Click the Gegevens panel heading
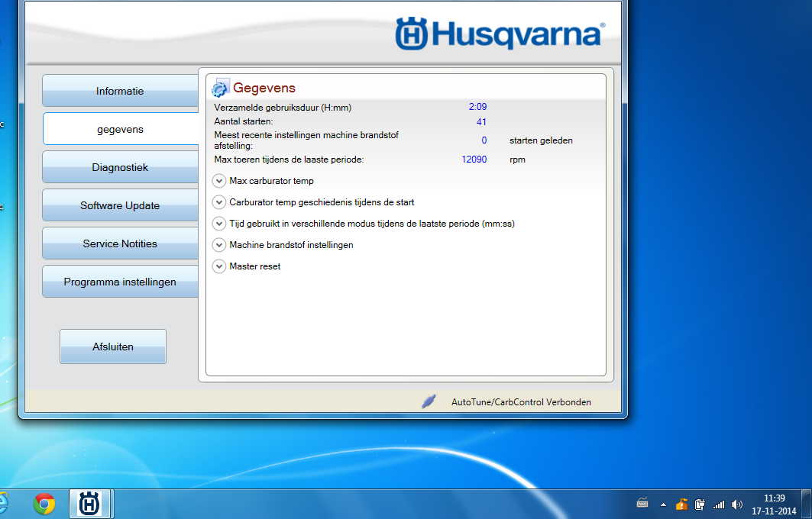Image resolution: width=812 pixels, height=519 pixels. pyautogui.click(x=264, y=88)
